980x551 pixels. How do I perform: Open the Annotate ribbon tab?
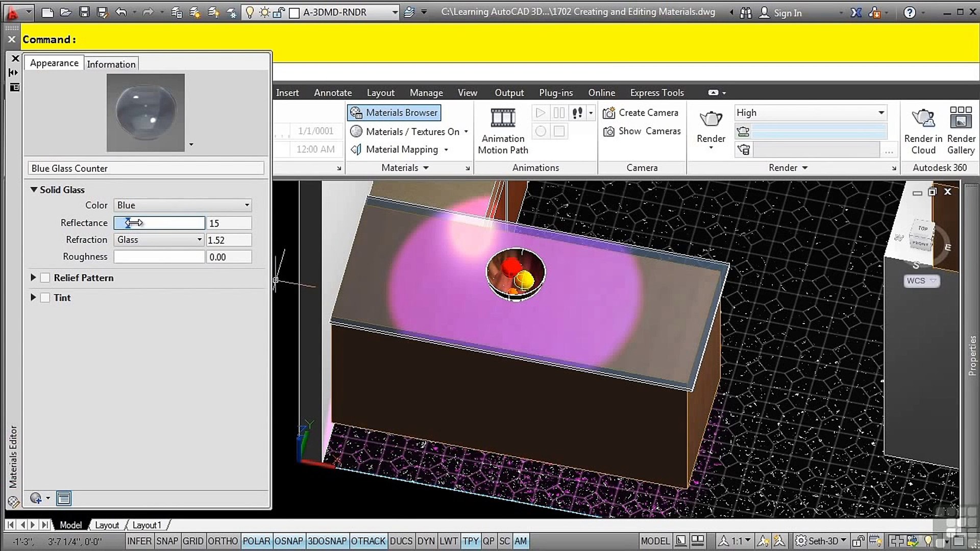(x=333, y=93)
